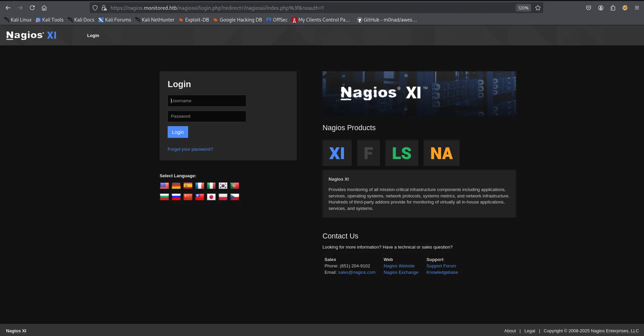Select the French flag language

point(200,186)
